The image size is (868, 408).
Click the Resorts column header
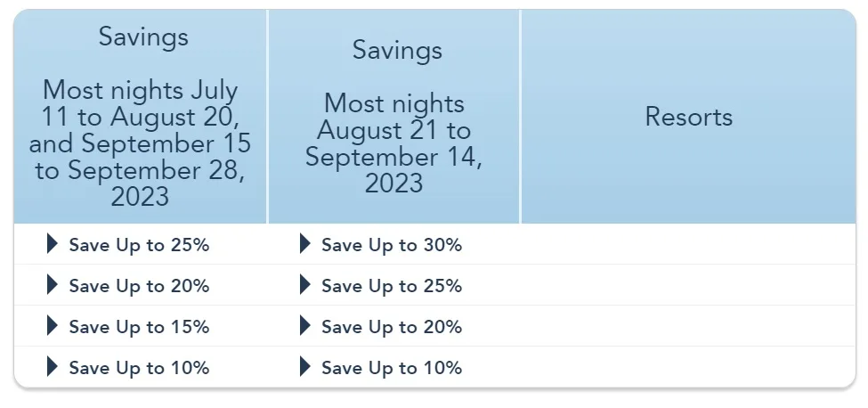pyautogui.click(x=689, y=117)
